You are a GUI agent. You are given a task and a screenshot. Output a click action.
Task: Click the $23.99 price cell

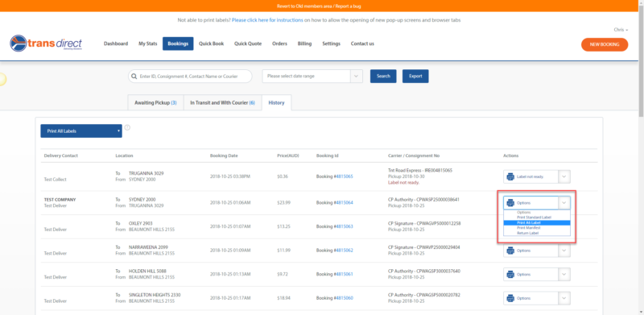click(x=284, y=203)
